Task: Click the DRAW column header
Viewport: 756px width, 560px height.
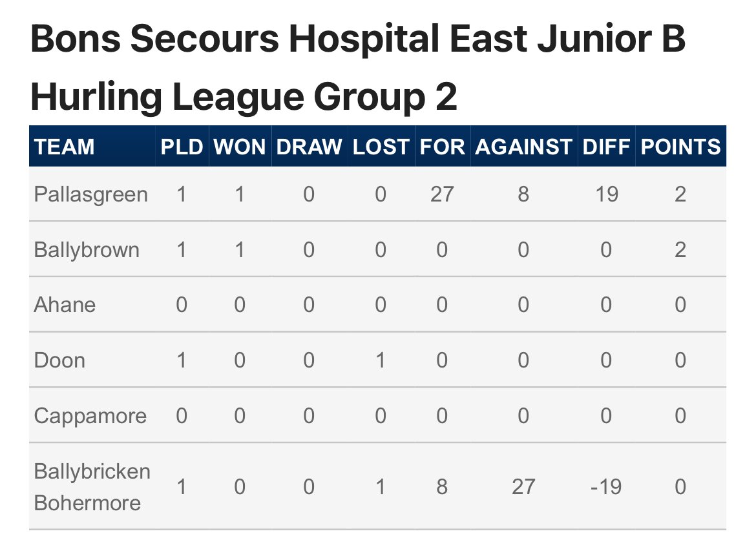Action: coord(309,147)
